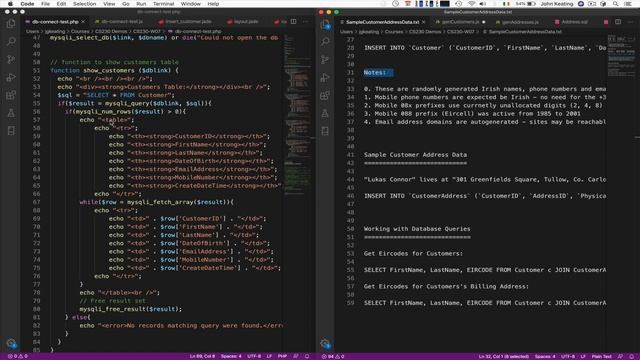This screenshot has width=640, height=360.
Task: Open Testing flask icon in right window
Action: (325, 113)
